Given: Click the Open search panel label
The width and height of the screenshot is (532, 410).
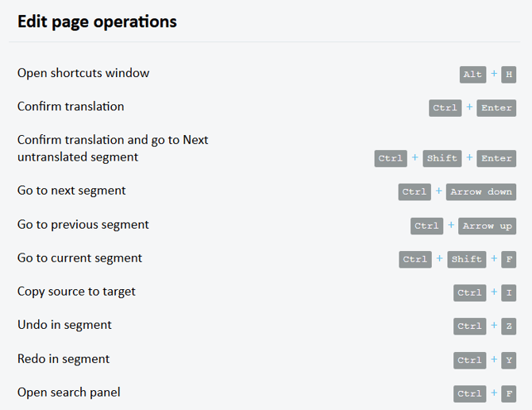Looking at the screenshot, I should click(x=69, y=393).
